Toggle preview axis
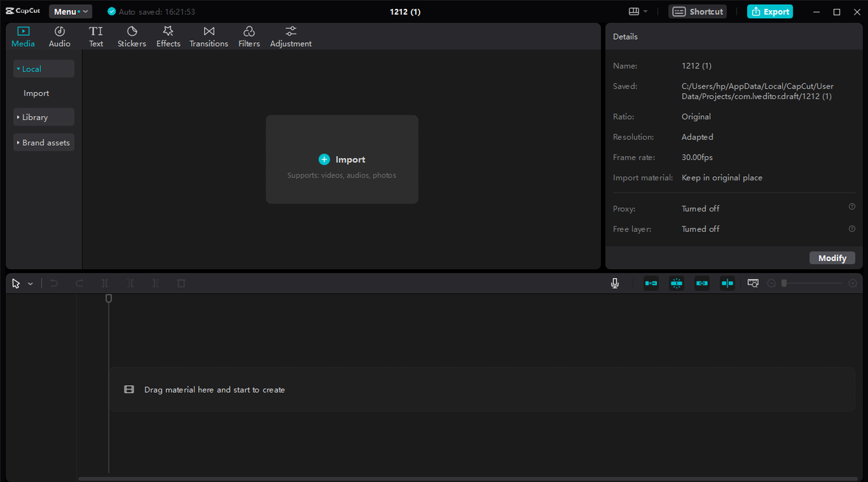Screen dimensions: 868x482 tap(728, 283)
